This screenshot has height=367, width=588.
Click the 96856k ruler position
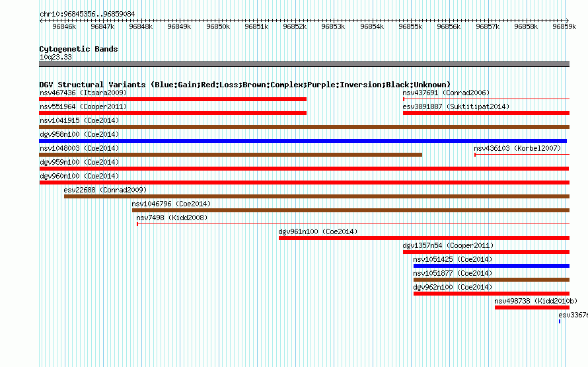tap(449, 26)
